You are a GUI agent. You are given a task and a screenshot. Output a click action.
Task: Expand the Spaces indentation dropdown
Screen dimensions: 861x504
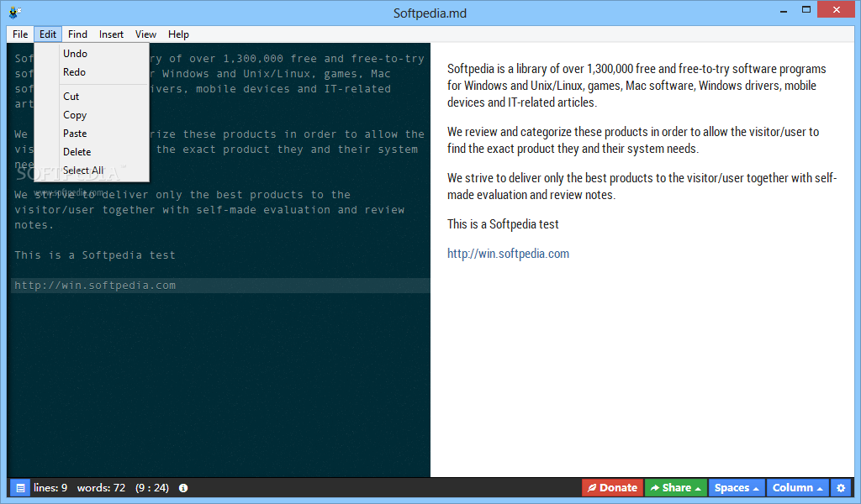point(737,487)
